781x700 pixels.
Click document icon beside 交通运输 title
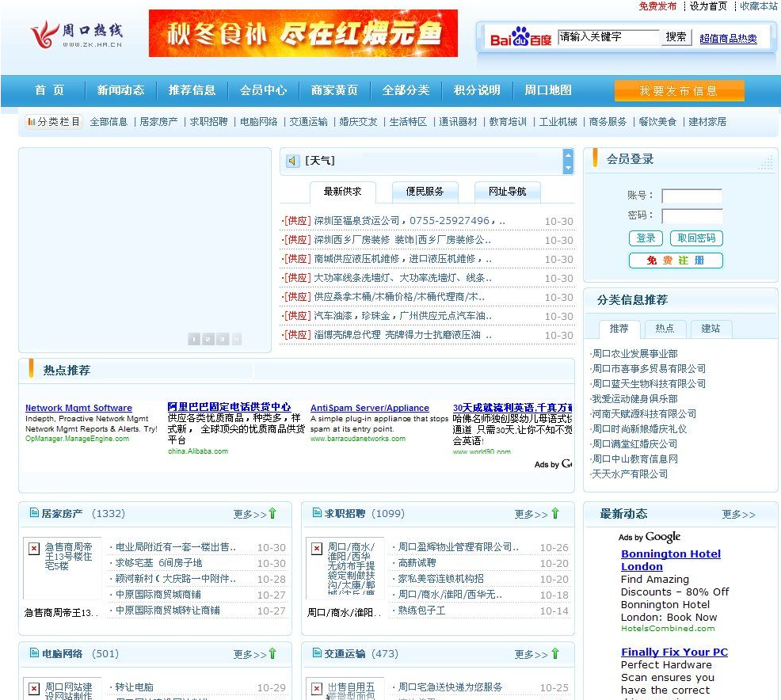pos(317,652)
